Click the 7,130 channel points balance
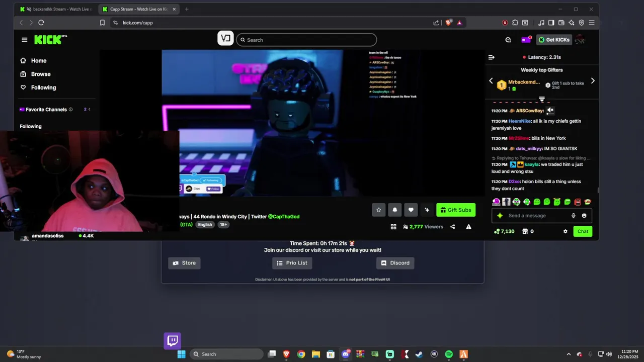The width and height of the screenshot is (644, 362). pyautogui.click(x=504, y=231)
